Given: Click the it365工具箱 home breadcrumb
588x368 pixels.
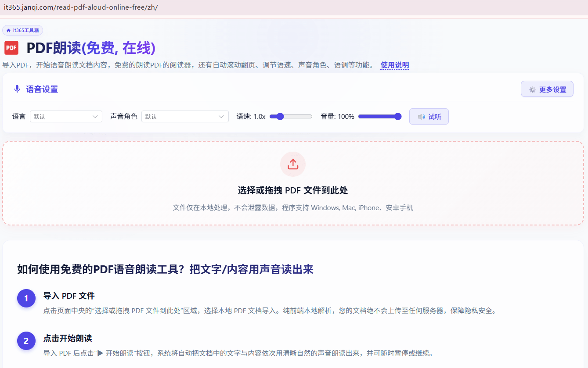Looking at the screenshot, I should click(x=22, y=30).
